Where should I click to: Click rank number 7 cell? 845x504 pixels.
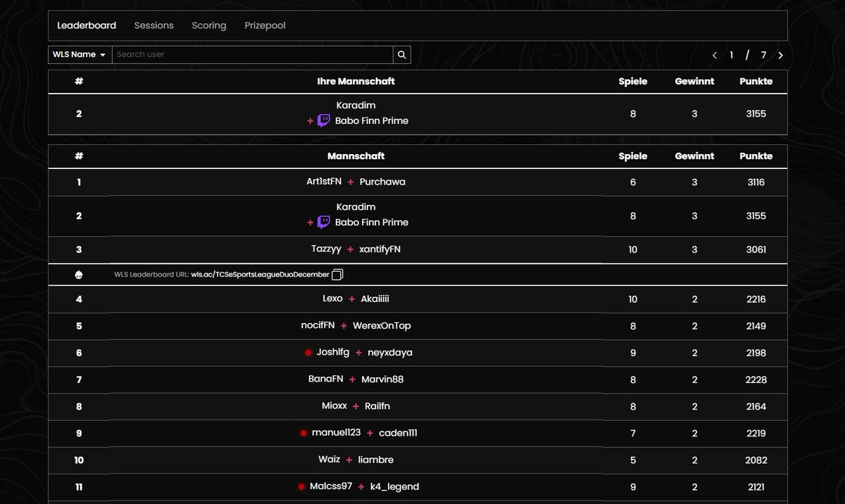coord(79,379)
